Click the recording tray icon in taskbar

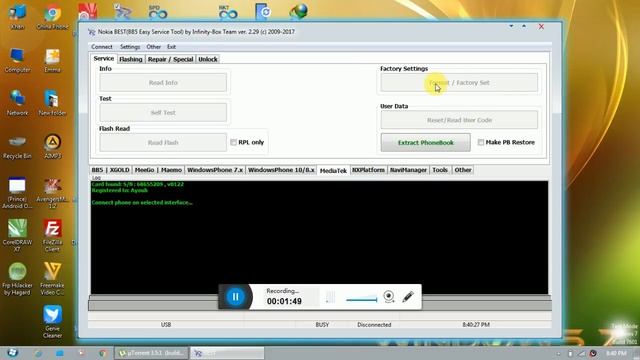coord(593,353)
